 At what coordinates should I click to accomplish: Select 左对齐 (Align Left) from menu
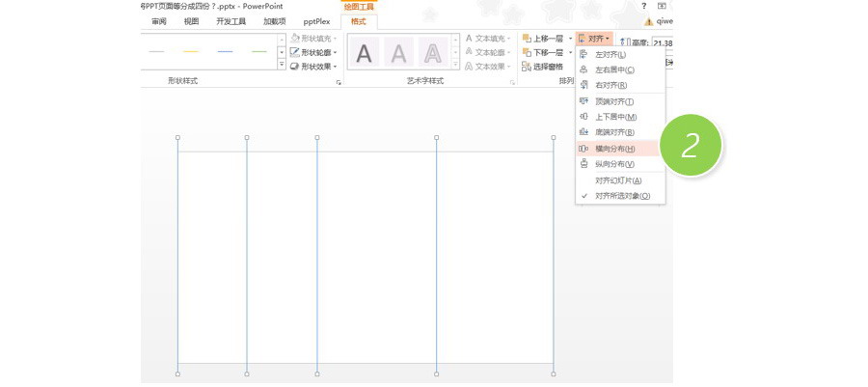coord(610,55)
